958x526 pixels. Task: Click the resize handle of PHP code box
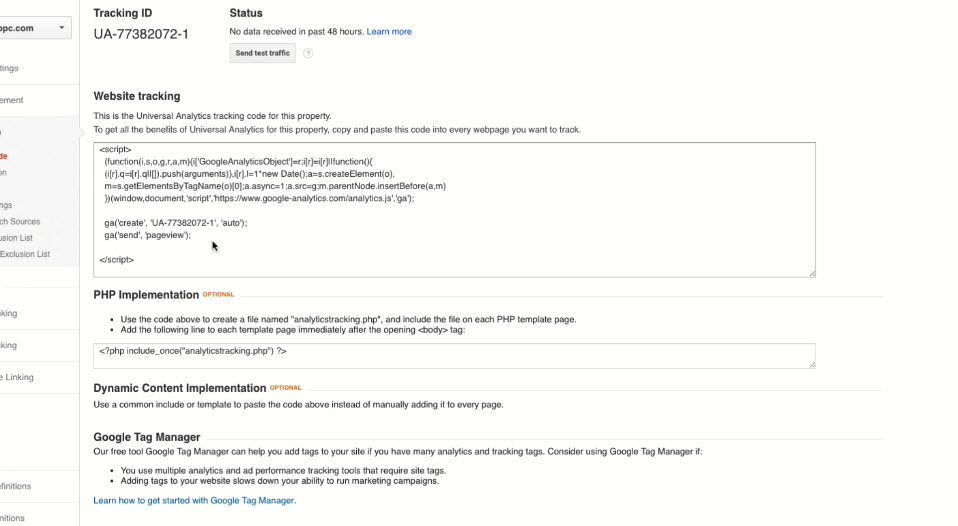pyautogui.click(x=811, y=364)
